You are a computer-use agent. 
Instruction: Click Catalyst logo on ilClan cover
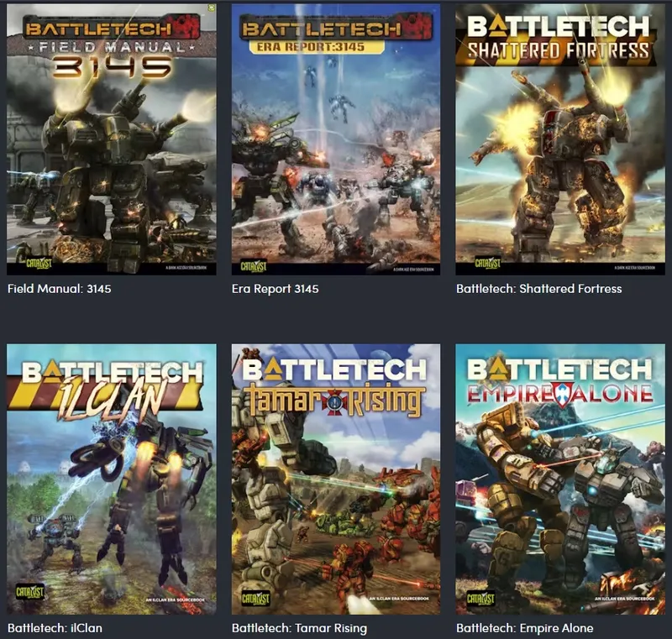(30, 592)
